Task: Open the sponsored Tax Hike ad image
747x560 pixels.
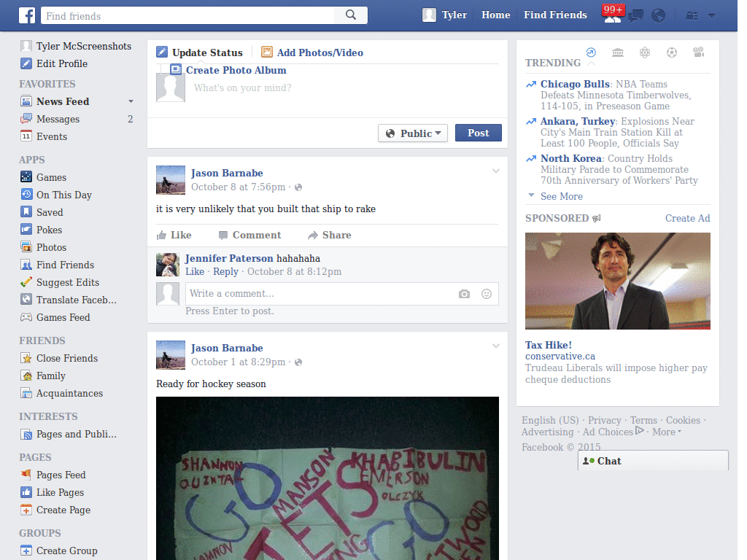Action: point(617,281)
